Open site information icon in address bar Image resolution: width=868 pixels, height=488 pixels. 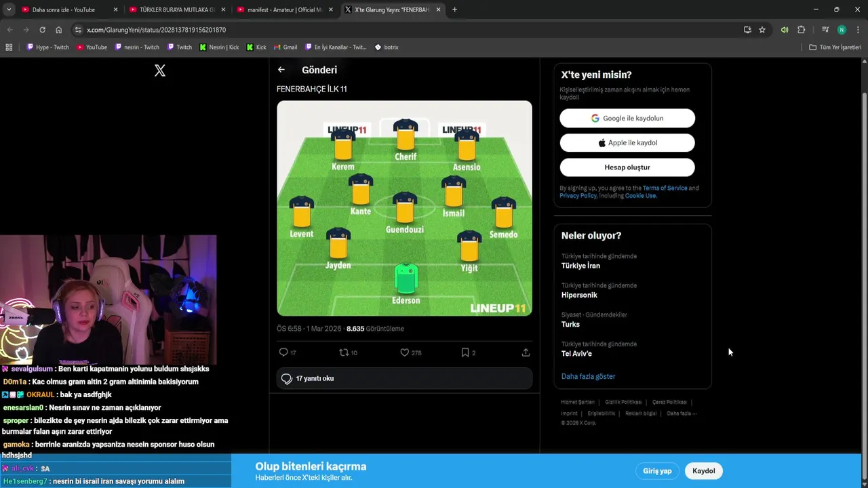pos(78,30)
